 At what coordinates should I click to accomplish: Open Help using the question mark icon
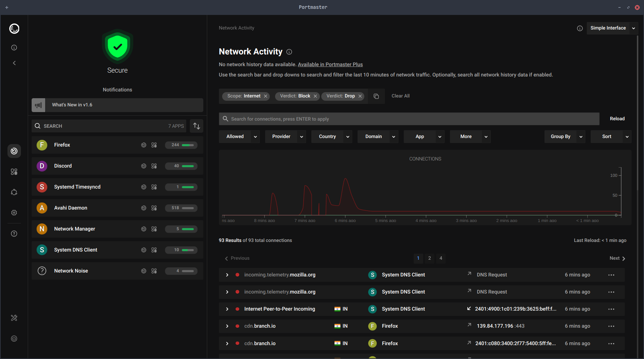tap(14, 233)
